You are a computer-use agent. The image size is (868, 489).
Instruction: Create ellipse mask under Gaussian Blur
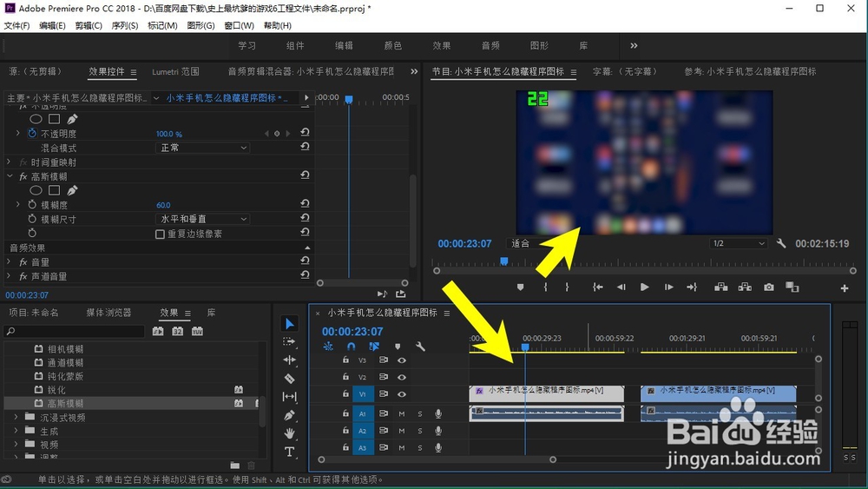[x=36, y=190]
